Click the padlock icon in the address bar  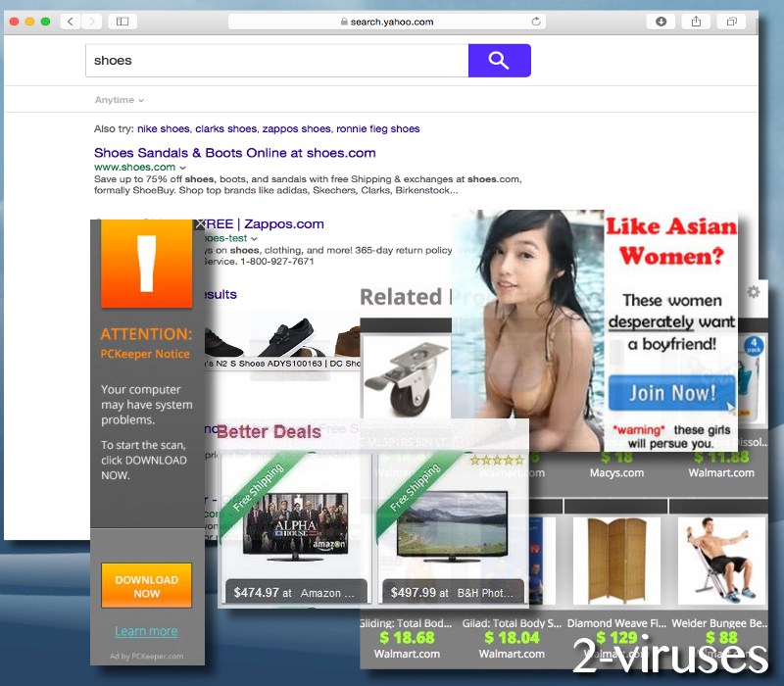click(x=345, y=21)
